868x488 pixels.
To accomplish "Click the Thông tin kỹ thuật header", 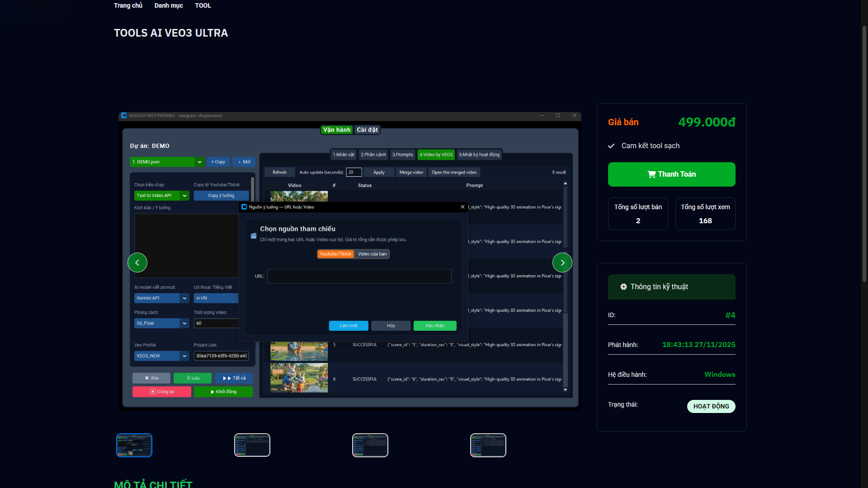I will pos(671,287).
